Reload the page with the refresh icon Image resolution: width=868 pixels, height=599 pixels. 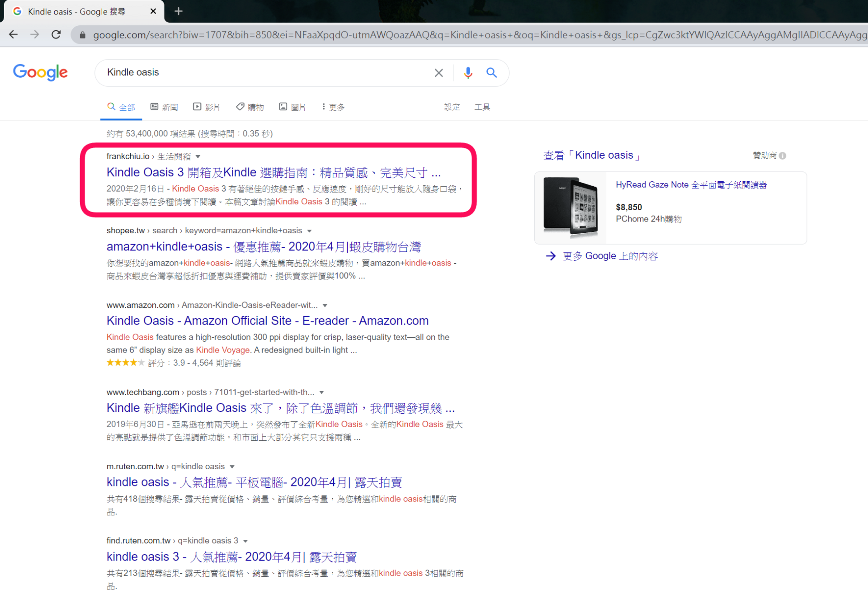56,34
